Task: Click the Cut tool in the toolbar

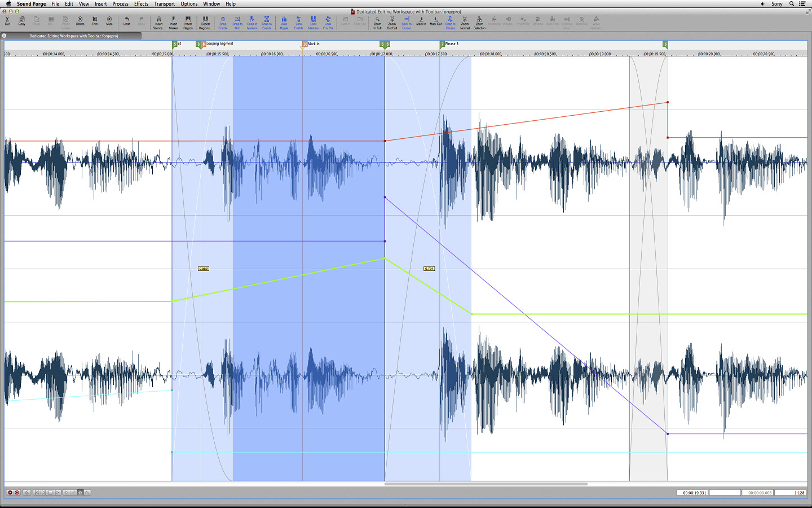Action: click(x=7, y=21)
